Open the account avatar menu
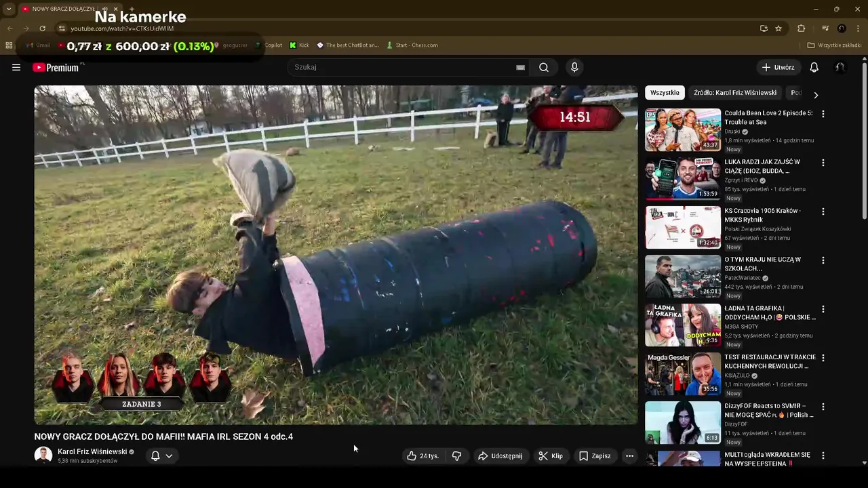This screenshot has height=488, width=868. pyautogui.click(x=840, y=67)
